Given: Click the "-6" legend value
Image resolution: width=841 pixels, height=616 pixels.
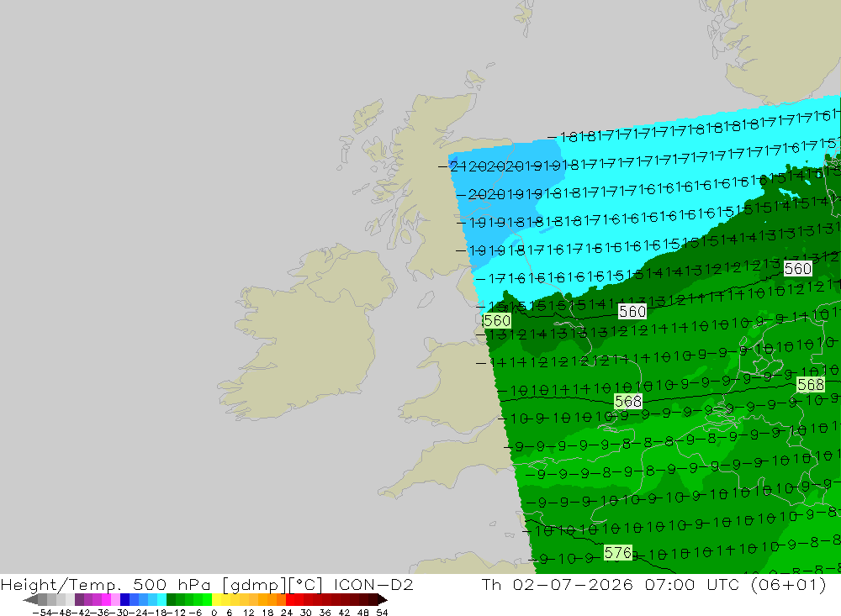Looking at the screenshot, I should [195, 613].
